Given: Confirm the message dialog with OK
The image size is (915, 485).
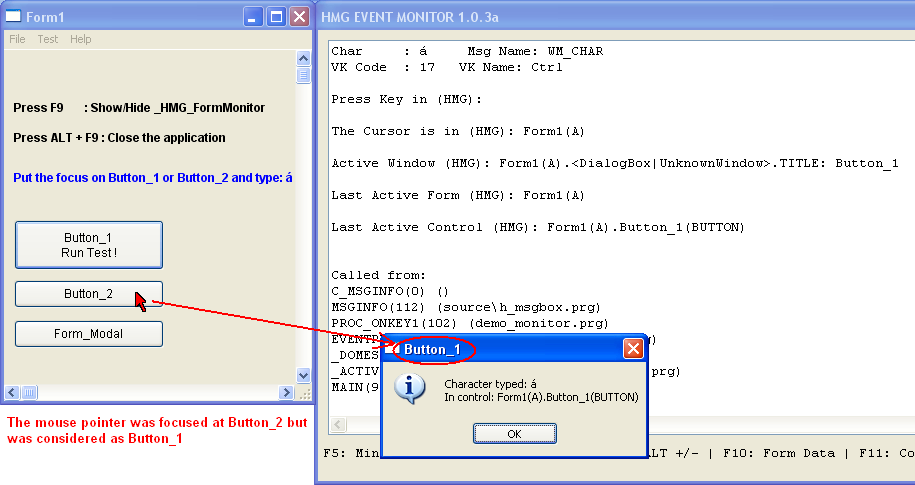Looking at the screenshot, I should pos(514,434).
